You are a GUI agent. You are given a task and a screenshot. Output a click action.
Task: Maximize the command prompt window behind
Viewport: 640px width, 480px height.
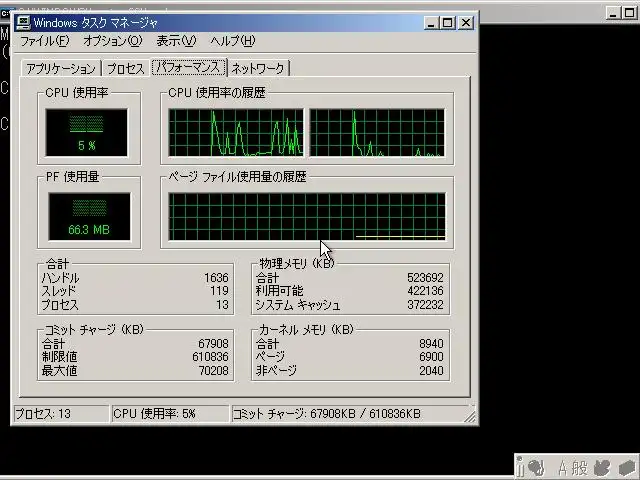(630, 13)
